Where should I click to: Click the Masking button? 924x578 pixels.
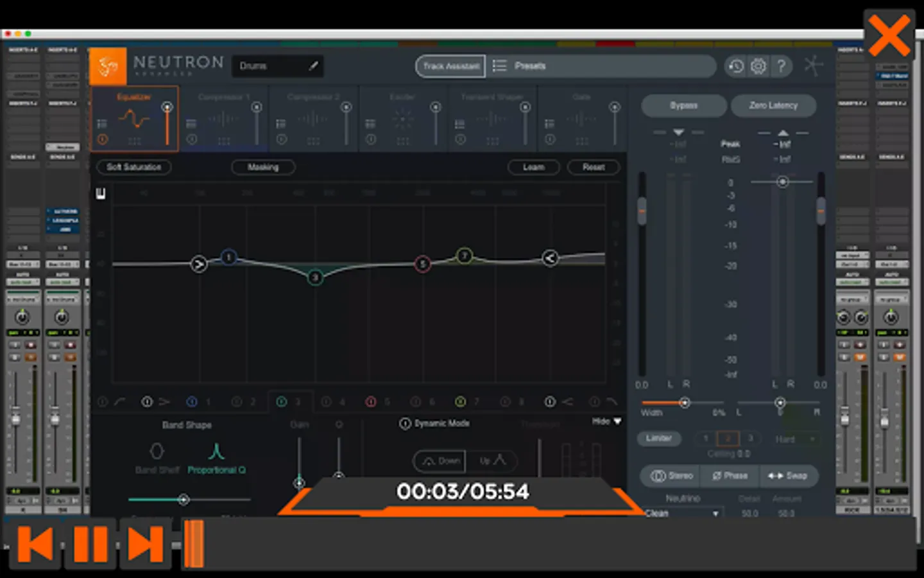(263, 167)
